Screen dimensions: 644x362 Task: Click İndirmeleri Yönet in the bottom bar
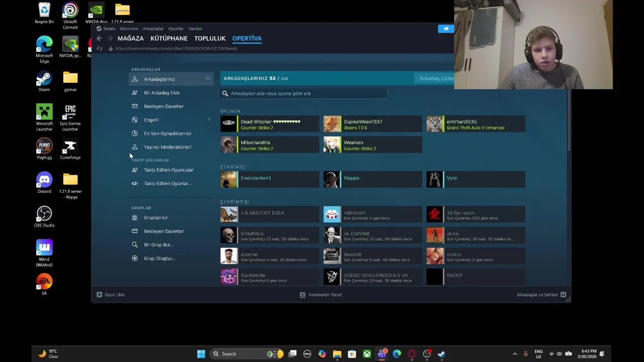pos(320,295)
